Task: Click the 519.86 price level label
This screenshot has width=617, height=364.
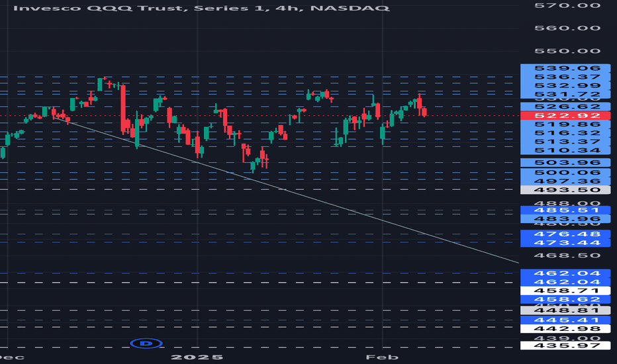Action: (x=565, y=124)
